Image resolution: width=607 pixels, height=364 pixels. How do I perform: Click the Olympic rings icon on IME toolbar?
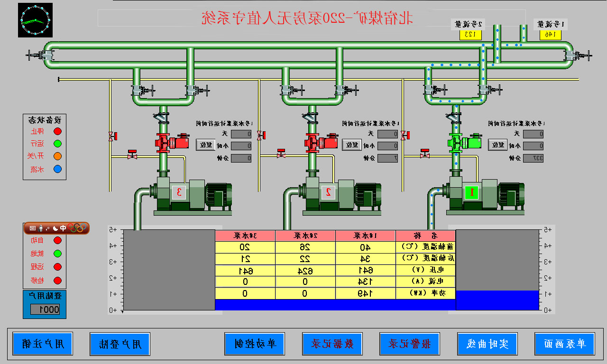pyautogui.click(x=78, y=228)
